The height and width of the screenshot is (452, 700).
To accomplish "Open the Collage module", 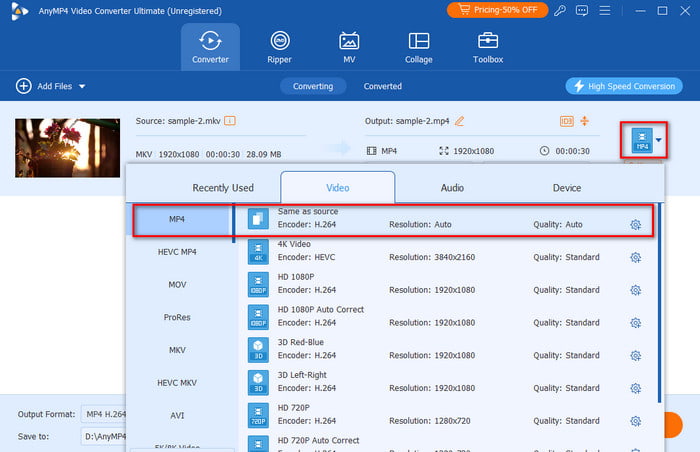I will pyautogui.click(x=419, y=47).
